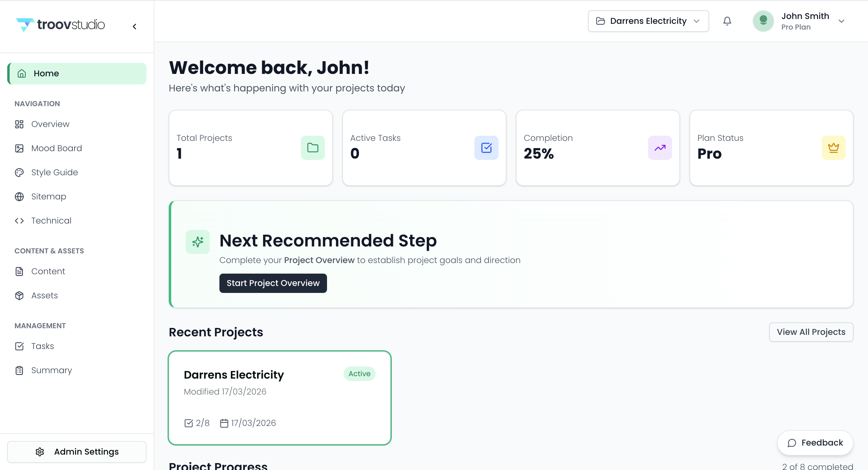Click the blue checkmark icon in Active Tasks

(x=486, y=148)
